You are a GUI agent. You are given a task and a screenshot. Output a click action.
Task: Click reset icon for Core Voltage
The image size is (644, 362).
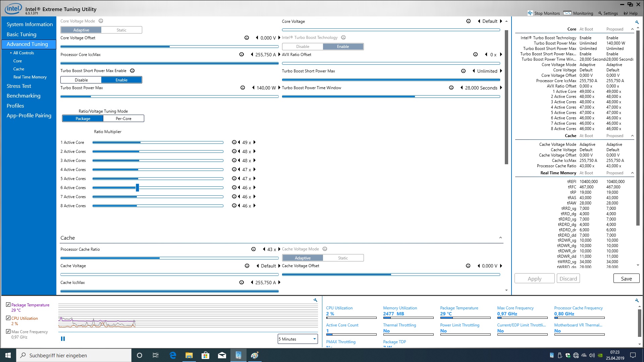[468, 21]
